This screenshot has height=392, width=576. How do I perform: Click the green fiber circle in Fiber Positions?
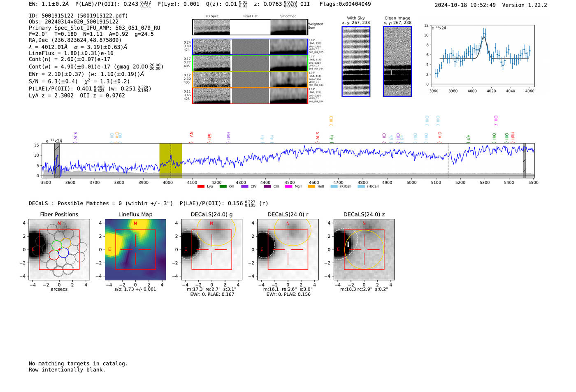click(x=57, y=246)
